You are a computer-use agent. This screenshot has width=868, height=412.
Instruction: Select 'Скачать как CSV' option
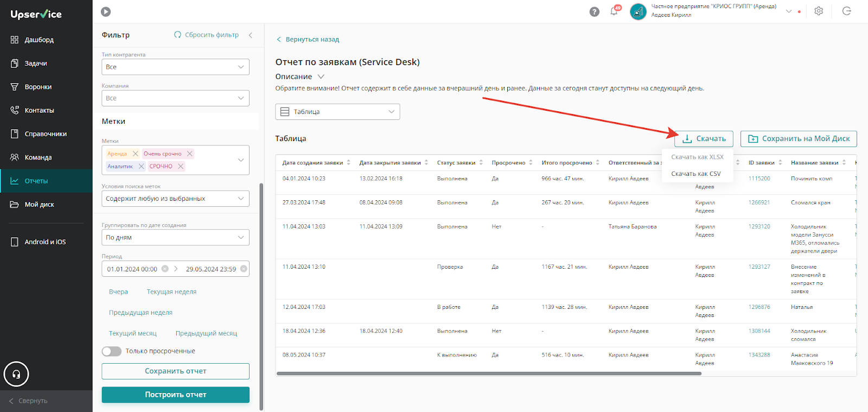click(x=696, y=174)
